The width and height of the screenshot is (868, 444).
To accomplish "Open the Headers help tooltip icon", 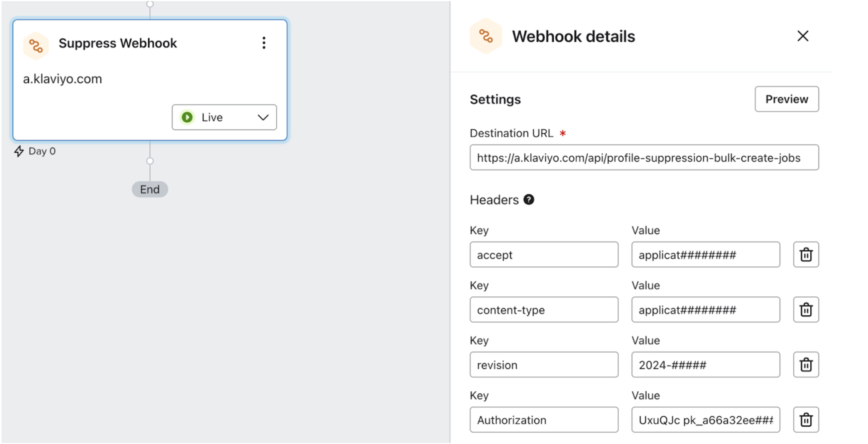I will pos(529,200).
